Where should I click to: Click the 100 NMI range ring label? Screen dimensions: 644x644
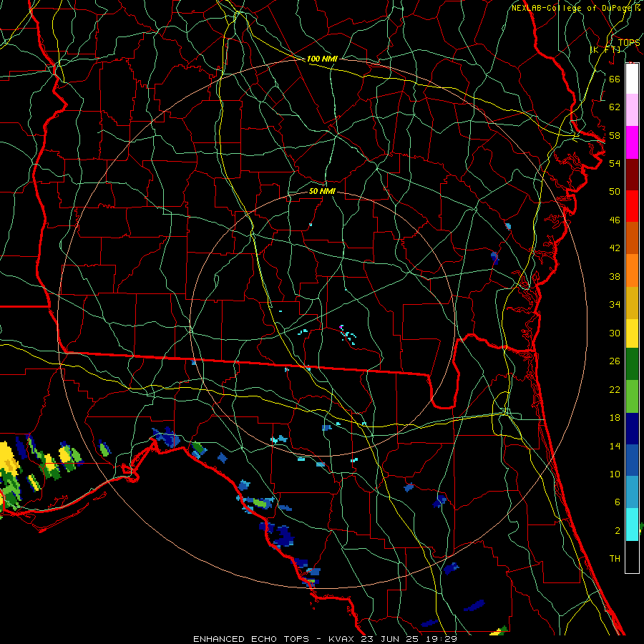pos(322,59)
